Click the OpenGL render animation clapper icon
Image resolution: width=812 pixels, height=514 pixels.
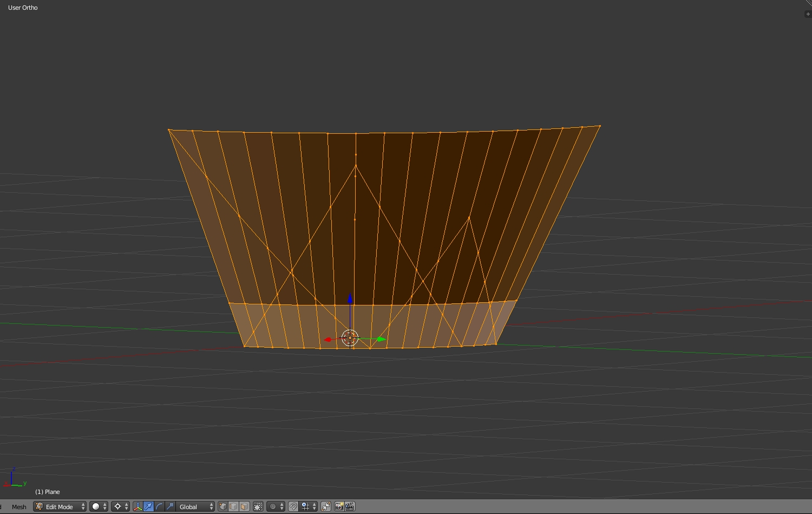tap(350, 506)
